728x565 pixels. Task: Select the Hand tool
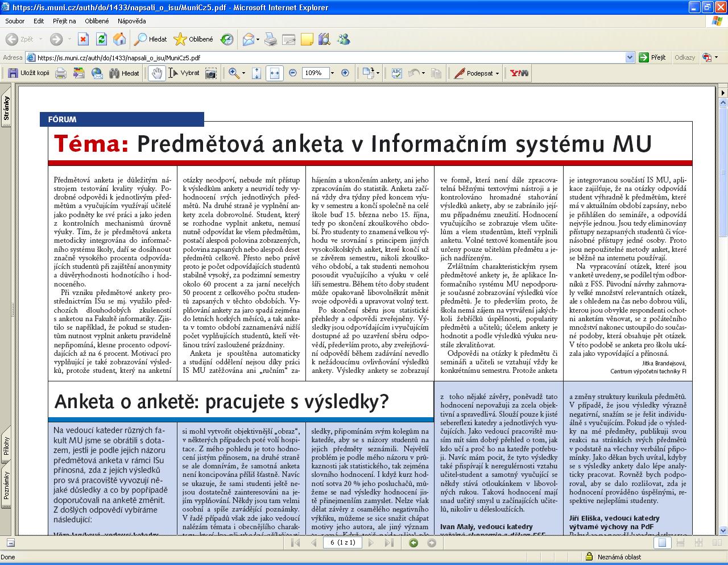[x=157, y=73]
